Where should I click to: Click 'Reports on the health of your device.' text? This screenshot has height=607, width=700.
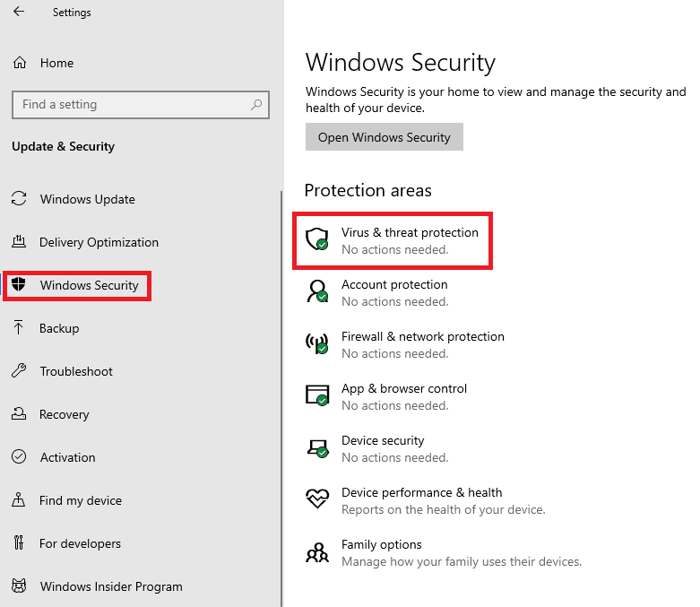pyautogui.click(x=444, y=509)
